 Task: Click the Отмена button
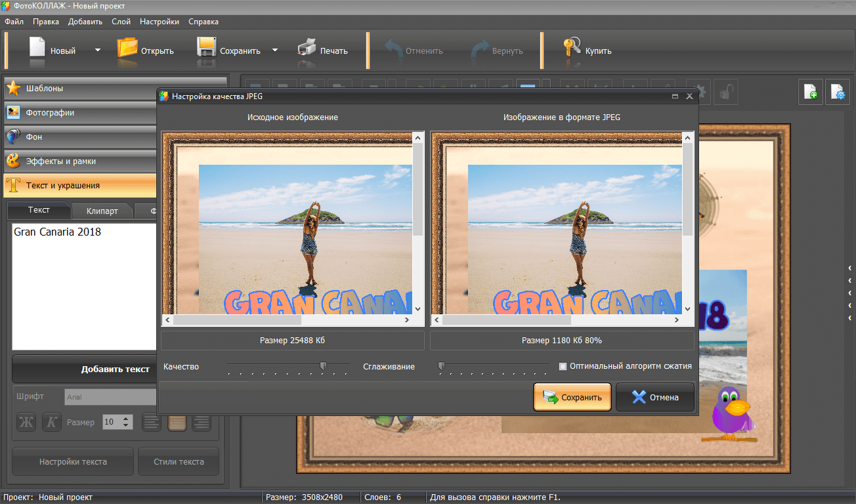[x=654, y=397]
